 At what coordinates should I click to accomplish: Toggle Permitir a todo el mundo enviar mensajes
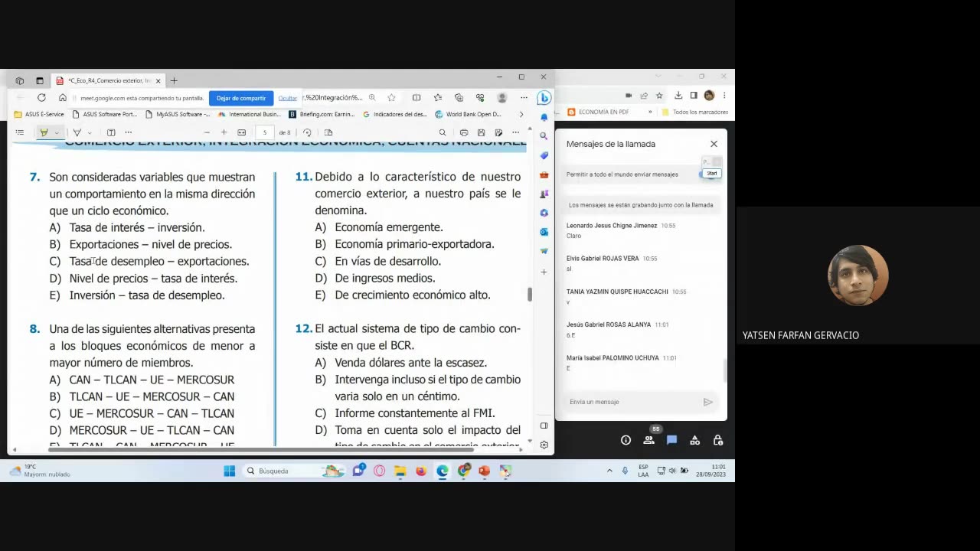[711, 174]
